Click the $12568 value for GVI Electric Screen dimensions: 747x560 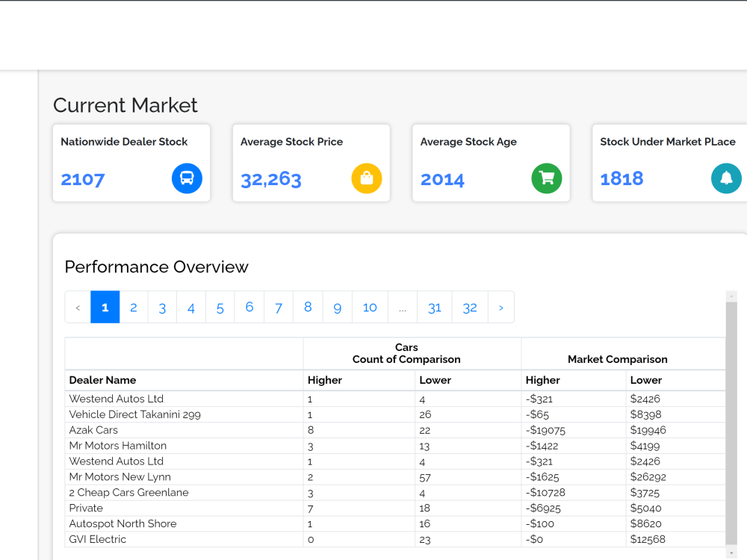point(648,539)
